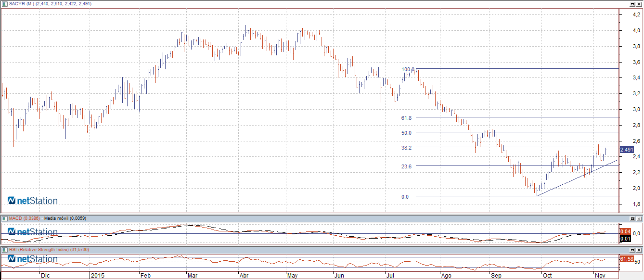Click the RSI value tag 61,58
644x280 pixels.
click(626, 259)
